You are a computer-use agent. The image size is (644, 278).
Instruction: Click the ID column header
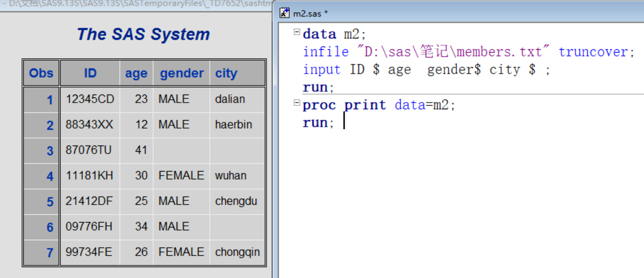tap(90, 73)
